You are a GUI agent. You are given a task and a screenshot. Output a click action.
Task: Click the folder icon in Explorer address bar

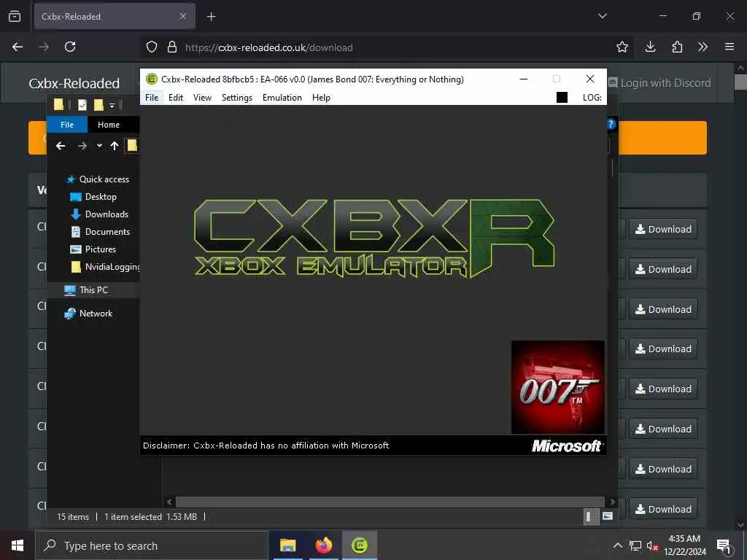pos(132,146)
